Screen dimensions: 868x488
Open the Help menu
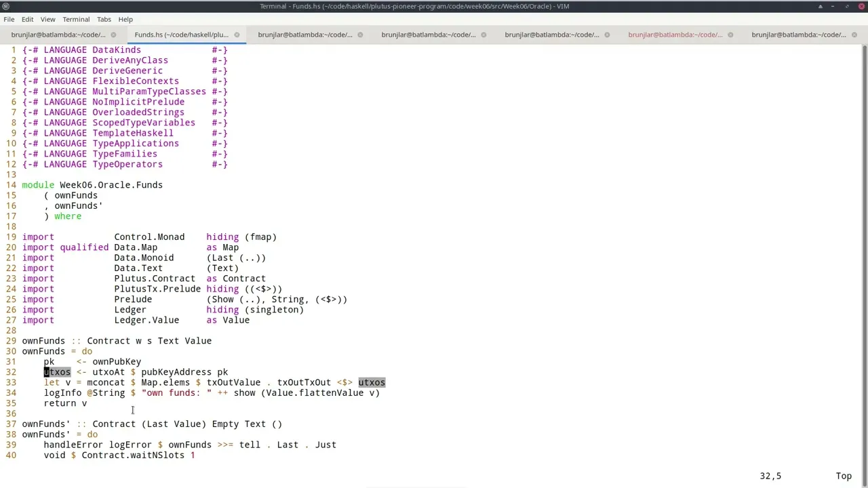[125, 19]
